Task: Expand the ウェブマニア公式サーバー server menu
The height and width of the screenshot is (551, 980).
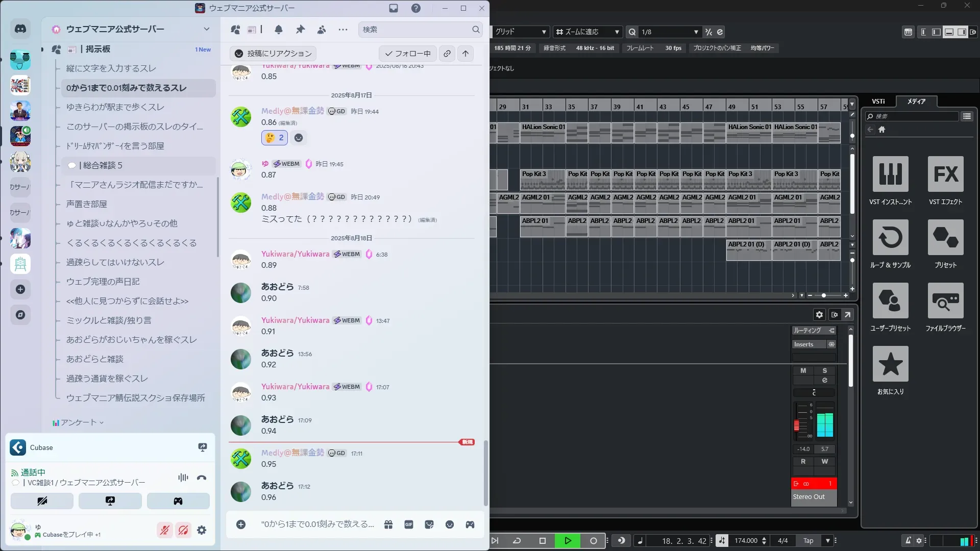Action: tap(206, 29)
